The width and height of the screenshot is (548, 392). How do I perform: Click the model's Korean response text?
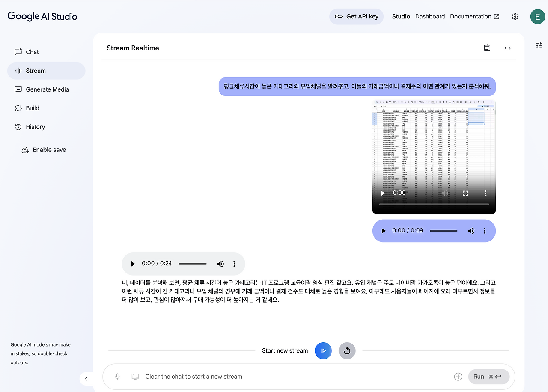309,291
